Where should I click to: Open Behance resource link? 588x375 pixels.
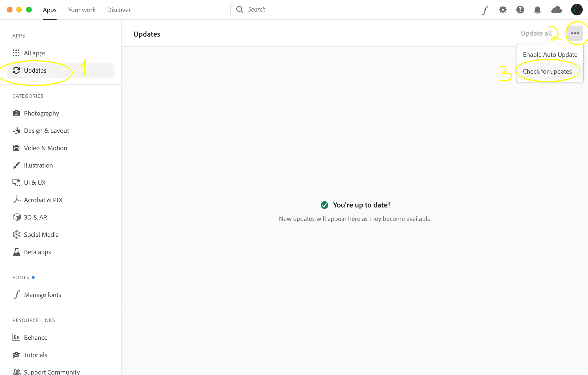point(35,337)
